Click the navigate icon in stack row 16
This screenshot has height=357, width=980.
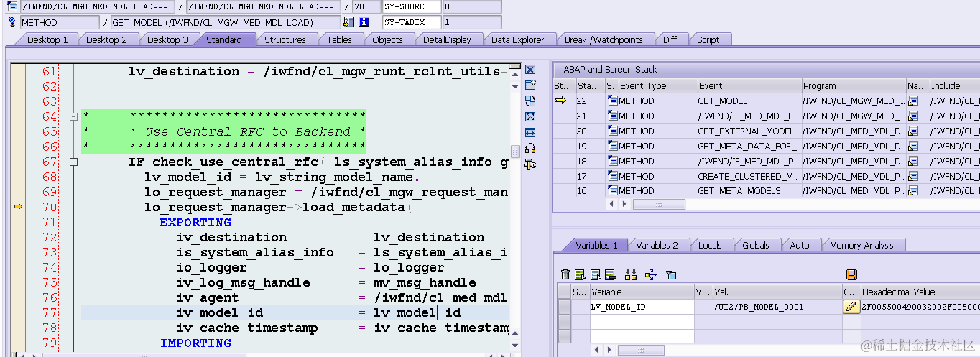913,191
